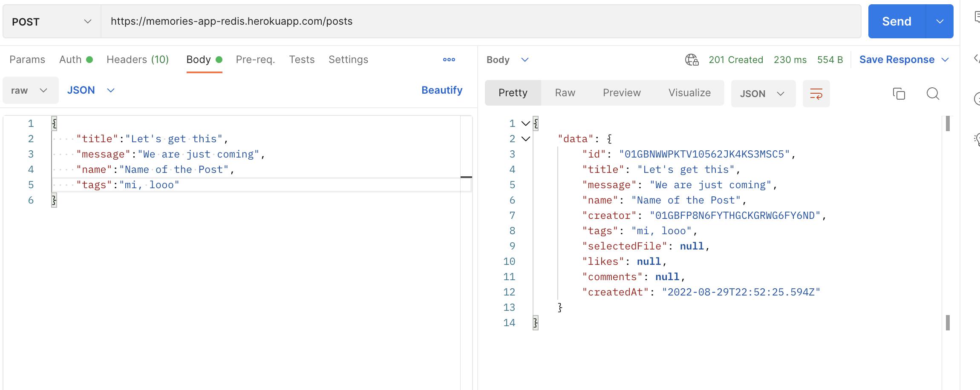Open the request Settings tab
Screen dimensions: 980x390
pos(348,60)
